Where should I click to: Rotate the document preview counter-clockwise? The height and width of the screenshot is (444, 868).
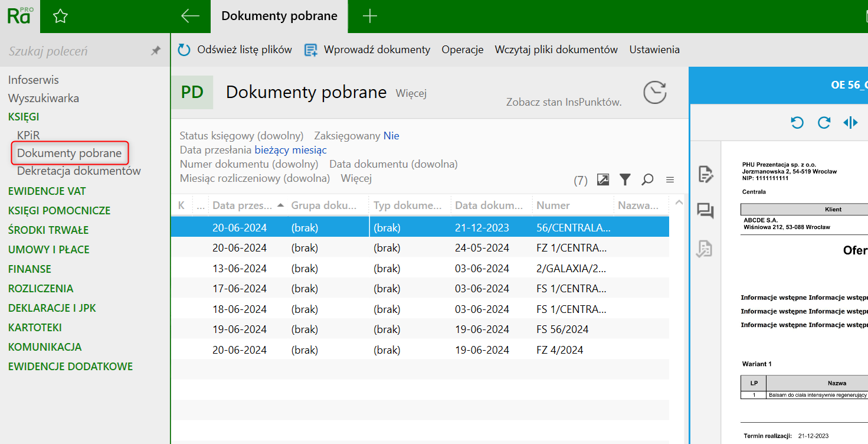[797, 123]
